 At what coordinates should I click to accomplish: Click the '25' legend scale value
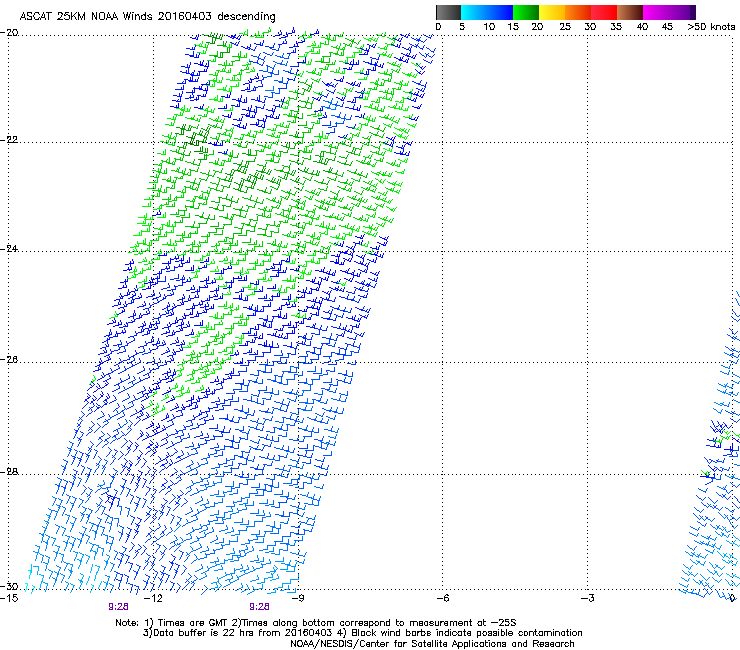565,27
